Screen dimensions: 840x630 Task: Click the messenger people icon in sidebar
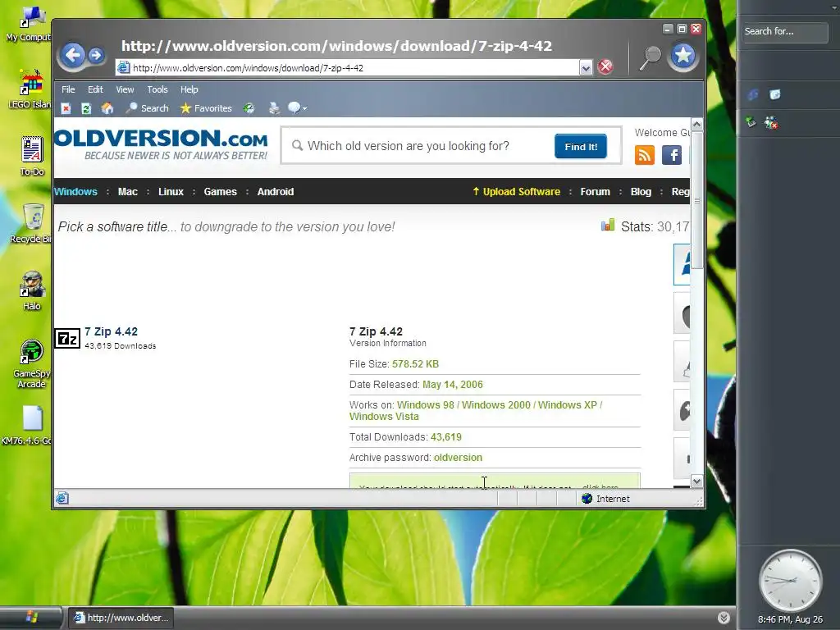[x=771, y=123]
